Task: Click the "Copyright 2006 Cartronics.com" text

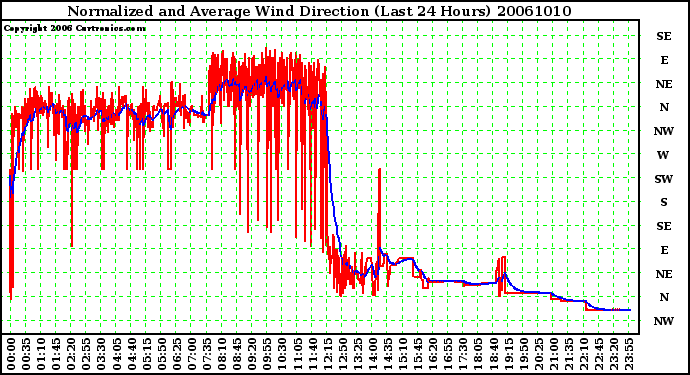Action: [x=75, y=28]
